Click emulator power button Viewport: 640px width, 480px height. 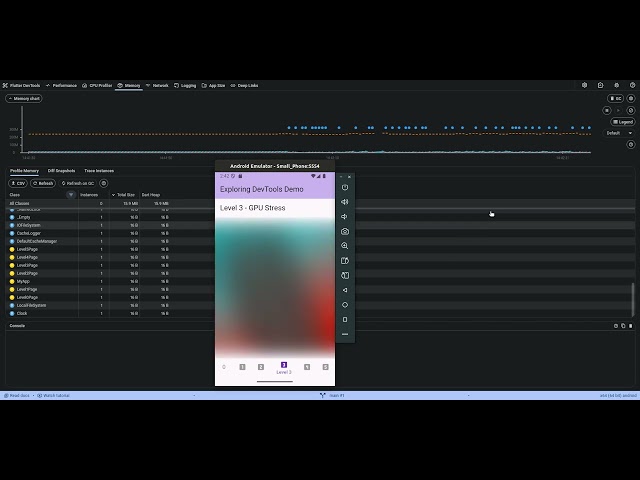tap(345, 187)
